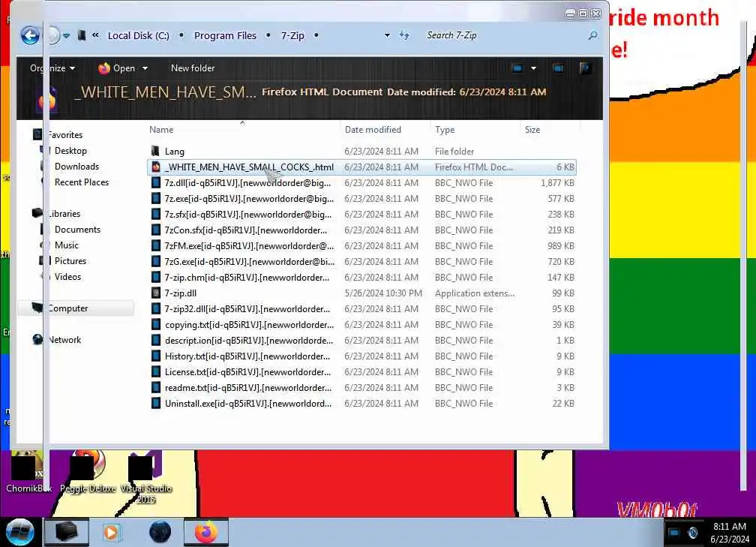Click the 7-zip.chm file icon
The image size is (756, 547).
pyautogui.click(x=156, y=278)
